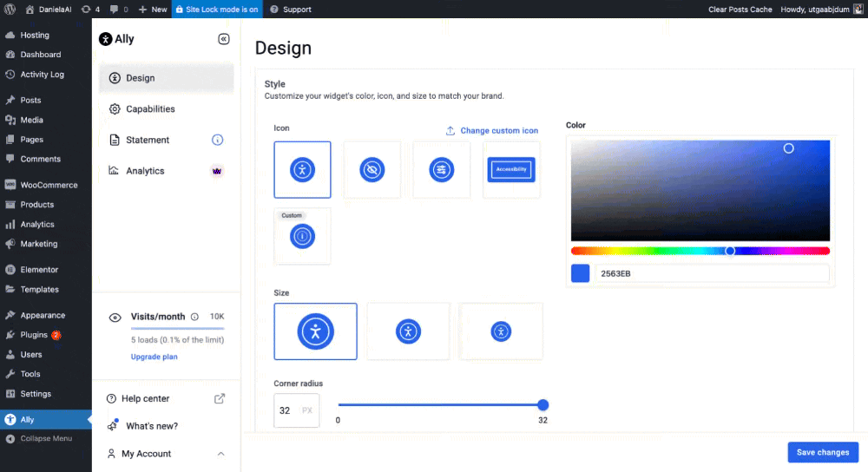Click the rainbow hue slider
This screenshot has height=472, width=868.
pyautogui.click(x=700, y=251)
